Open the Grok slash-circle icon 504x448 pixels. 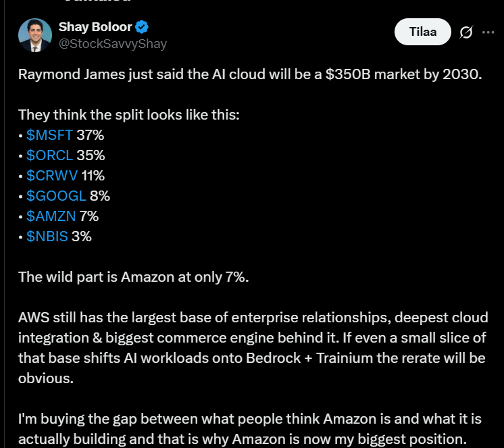(465, 32)
